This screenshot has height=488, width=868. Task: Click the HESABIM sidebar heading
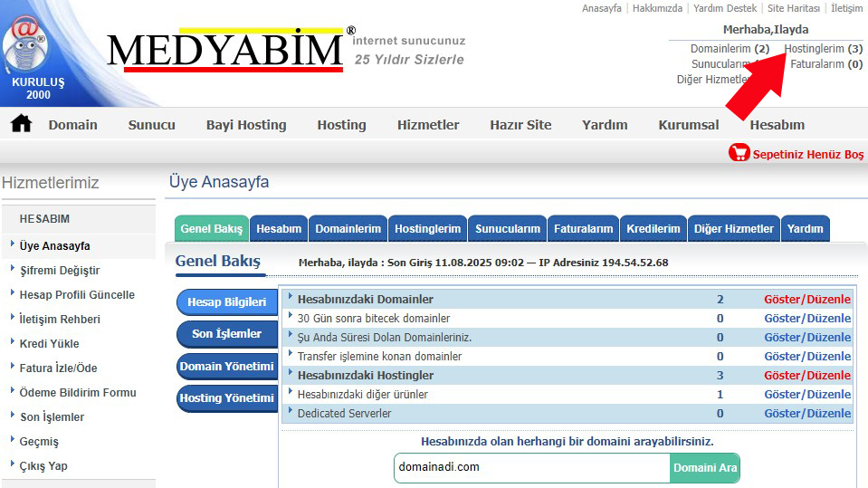(x=45, y=219)
